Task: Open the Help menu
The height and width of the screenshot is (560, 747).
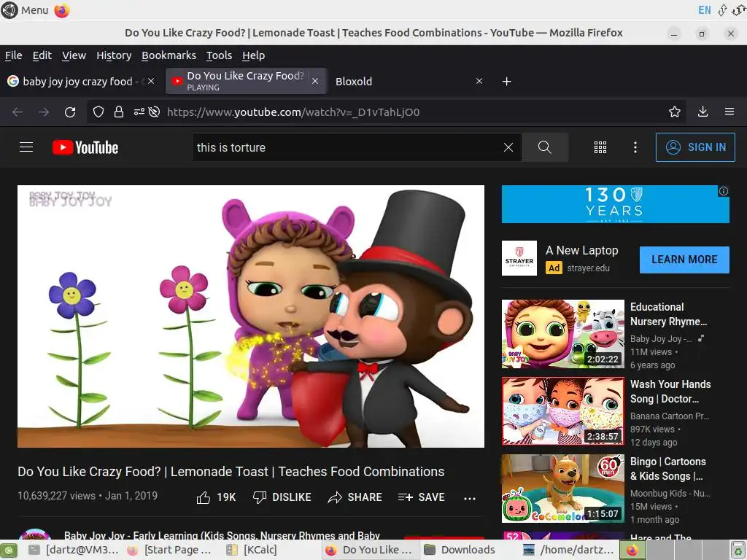Action: [253, 55]
